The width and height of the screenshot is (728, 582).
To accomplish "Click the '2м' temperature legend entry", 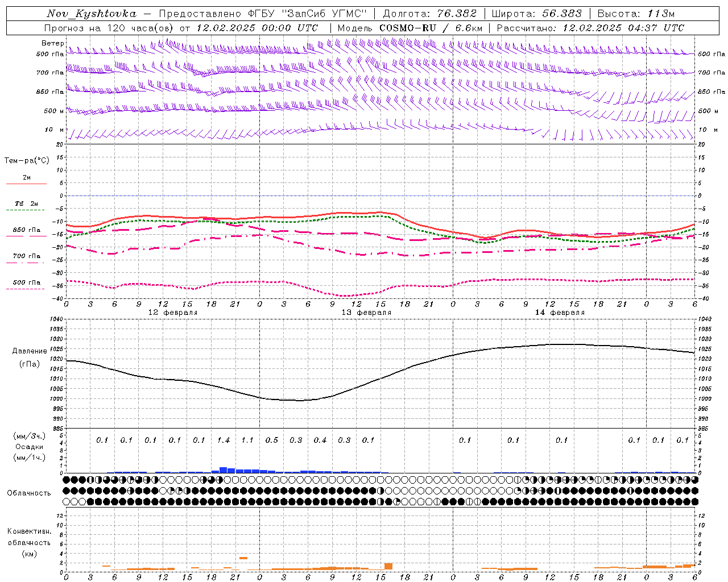I will [x=27, y=178].
